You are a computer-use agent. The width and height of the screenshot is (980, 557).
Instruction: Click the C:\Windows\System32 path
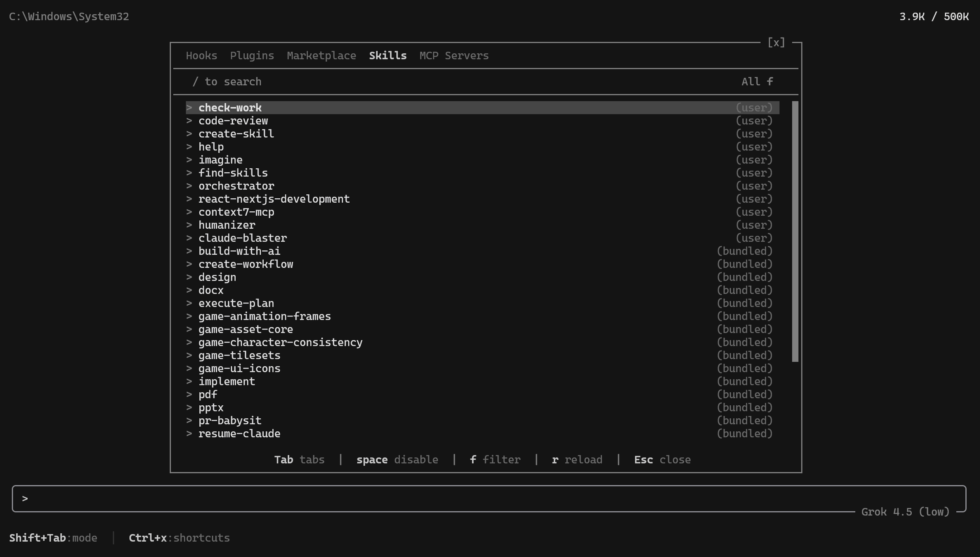tap(69, 17)
